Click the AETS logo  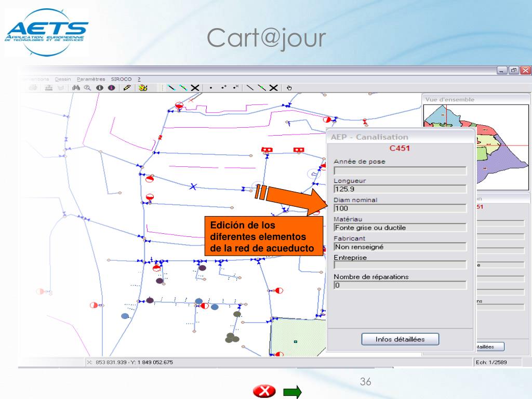coord(46,32)
